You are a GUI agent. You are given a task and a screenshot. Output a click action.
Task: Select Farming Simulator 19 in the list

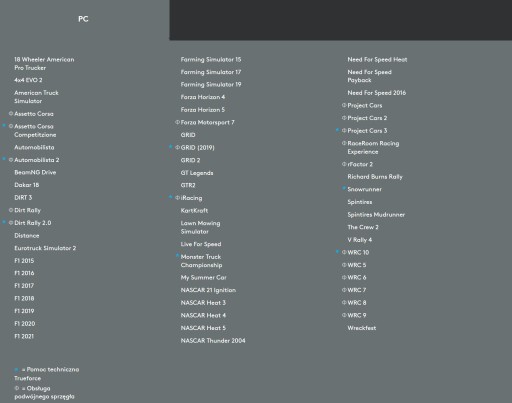[211, 84]
